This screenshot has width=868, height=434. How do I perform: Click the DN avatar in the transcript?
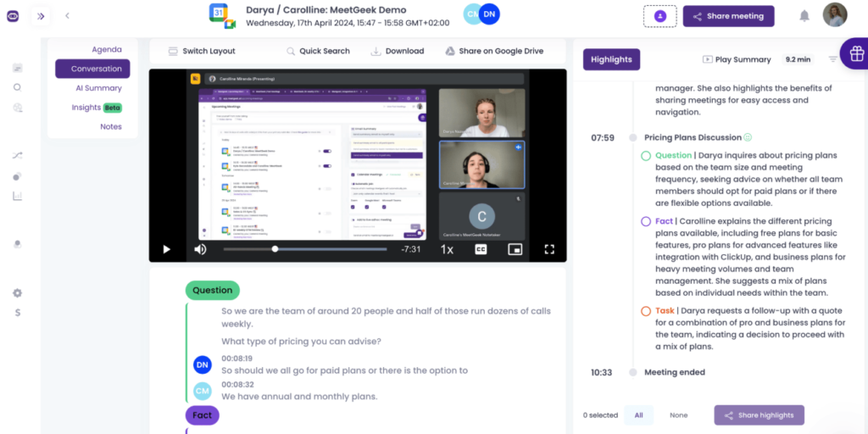tap(203, 364)
